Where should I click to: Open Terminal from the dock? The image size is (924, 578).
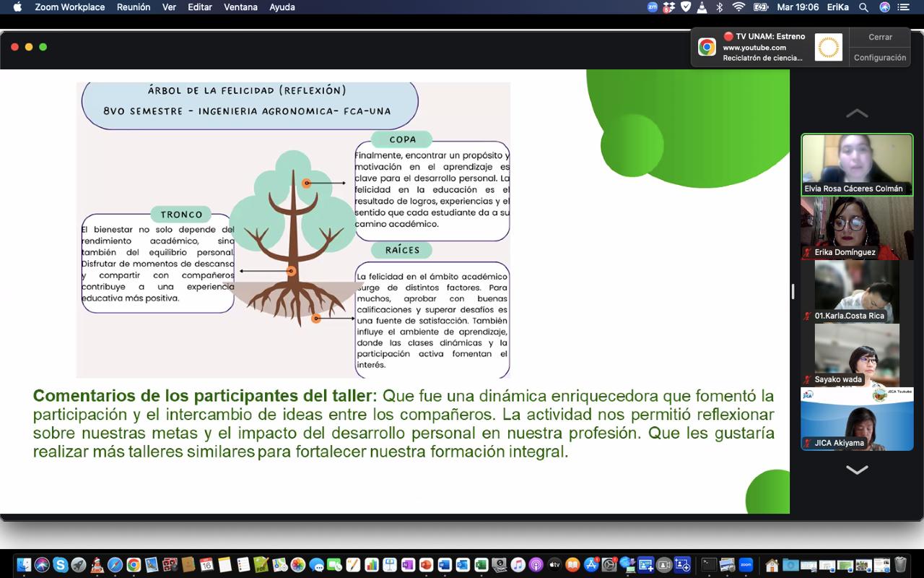coord(709,565)
